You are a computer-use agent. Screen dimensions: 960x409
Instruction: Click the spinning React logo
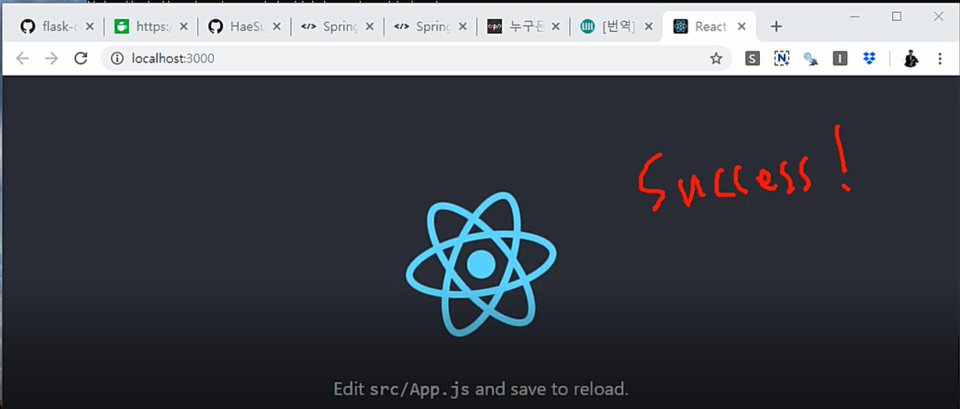pyautogui.click(x=481, y=265)
